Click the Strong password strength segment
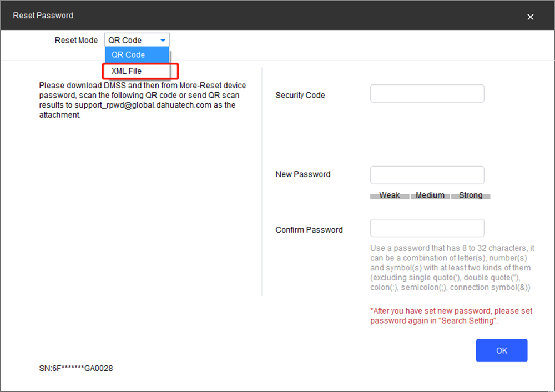 (471, 195)
